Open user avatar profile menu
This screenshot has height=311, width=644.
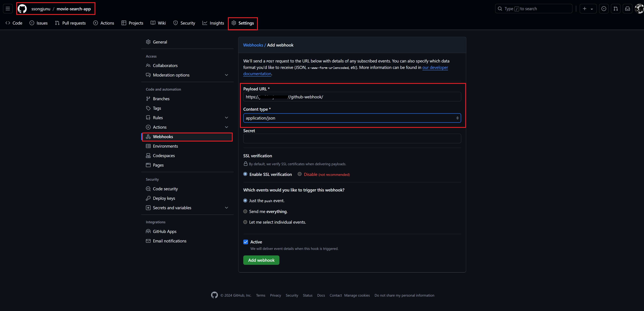(x=639, y=9)
